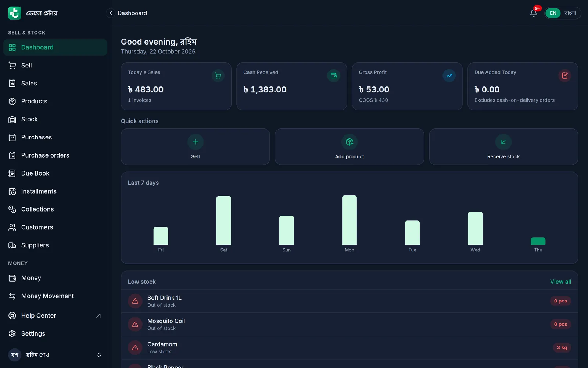Click the Mon bar in chart
This screenshot has height=368, width=588.
pos(349,220)
